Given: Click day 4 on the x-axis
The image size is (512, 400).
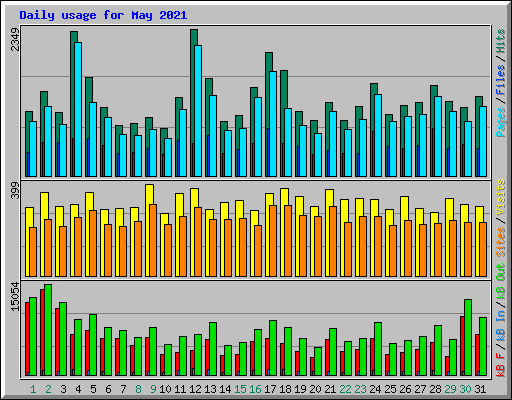Looking at the screenshot, I should pyautogui.click(x=78, y=389).
